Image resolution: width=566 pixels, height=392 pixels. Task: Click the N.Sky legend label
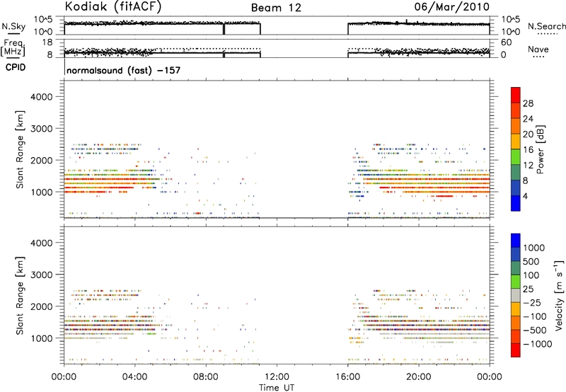click(x=13, y=26)
